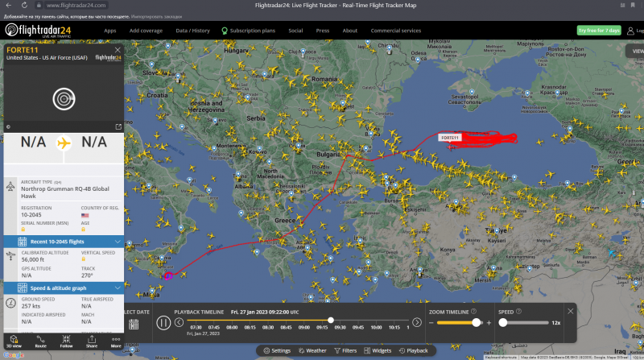Step playback timeline backward

pos(179,322)
